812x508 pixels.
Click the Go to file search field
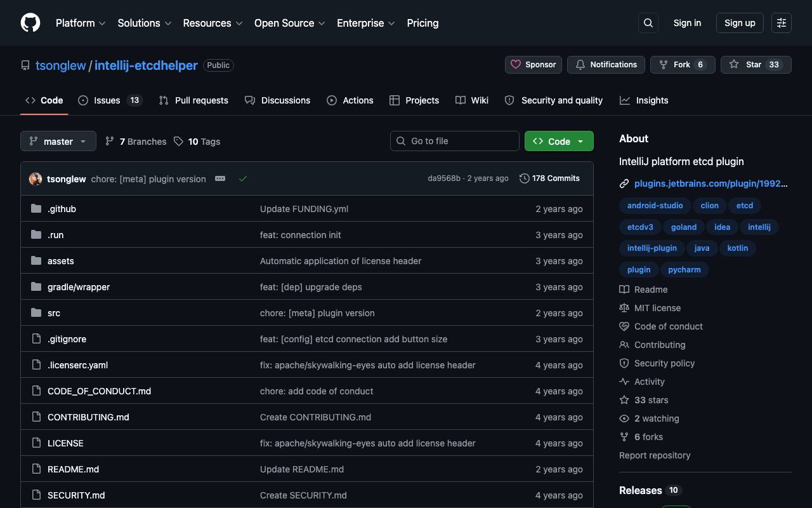(x=455, y=141)
